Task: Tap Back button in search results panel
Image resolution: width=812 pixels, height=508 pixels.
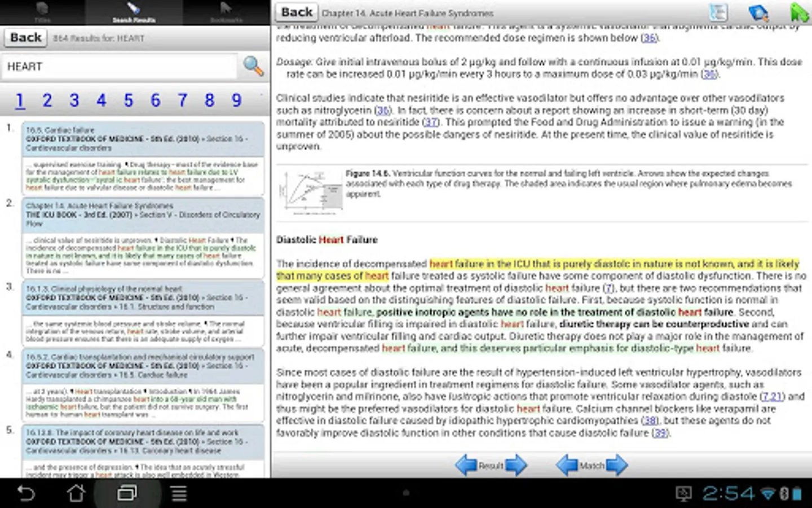Action: click(x=25, y=38)
